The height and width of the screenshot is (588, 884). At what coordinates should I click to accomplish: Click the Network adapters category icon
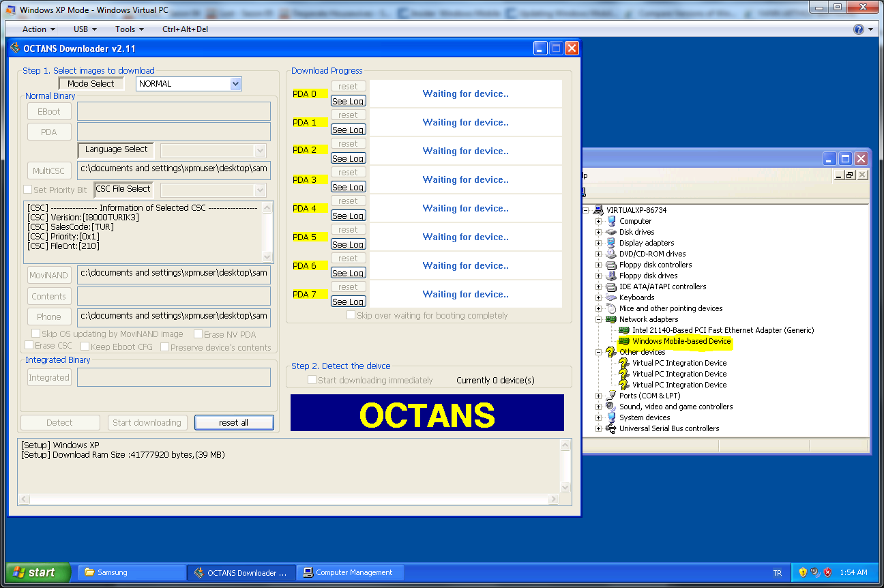pyautogui.click(x=610, y=319)
